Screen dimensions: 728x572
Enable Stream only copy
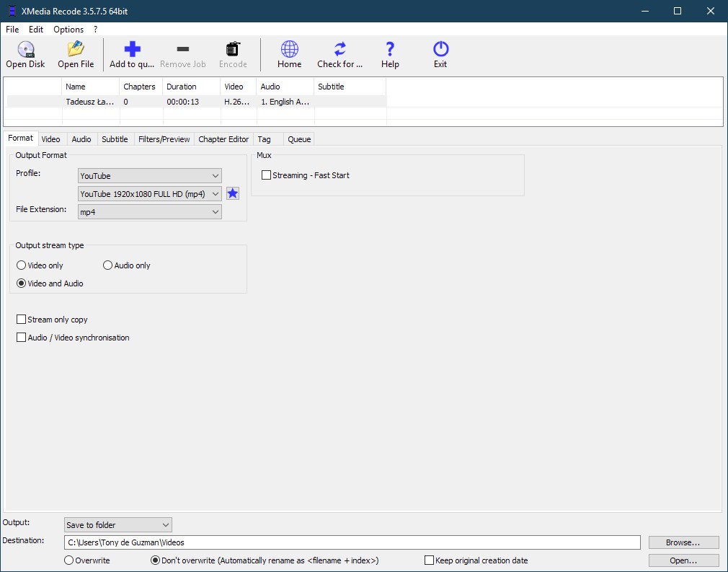[22, 319]
